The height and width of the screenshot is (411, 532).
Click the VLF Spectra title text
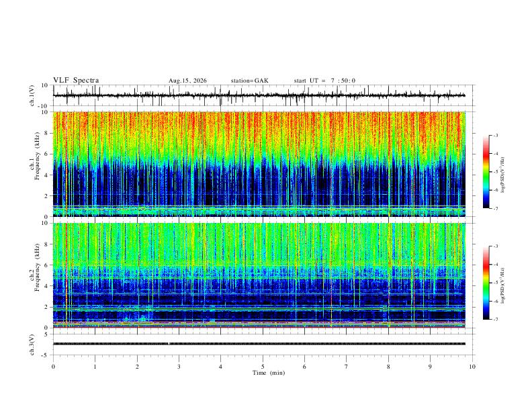click(x=76, y=81)
